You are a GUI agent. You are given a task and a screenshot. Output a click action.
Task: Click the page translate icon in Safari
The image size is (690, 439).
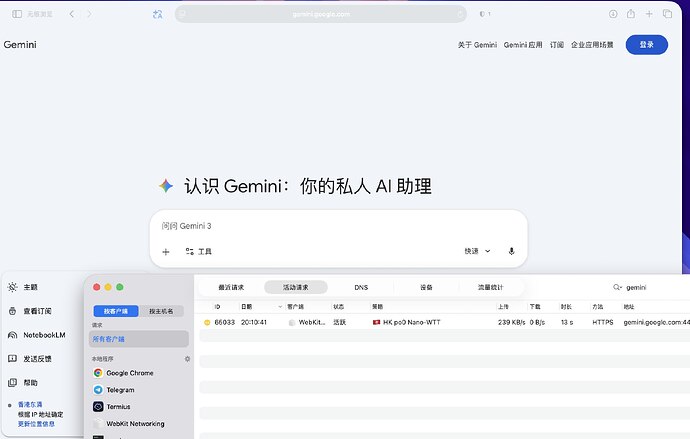158,15
